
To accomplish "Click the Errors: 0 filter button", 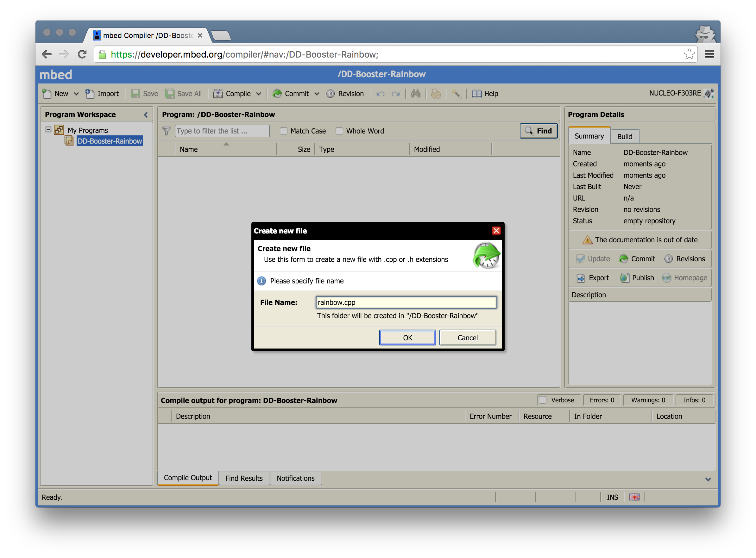I will (x=602, y=400).
